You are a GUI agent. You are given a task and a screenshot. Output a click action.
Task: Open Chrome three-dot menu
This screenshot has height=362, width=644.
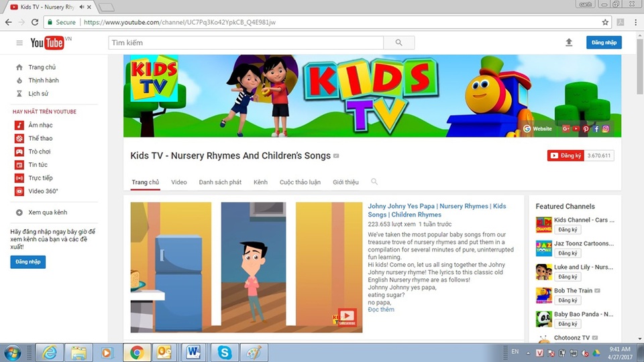tap(636, 22)
